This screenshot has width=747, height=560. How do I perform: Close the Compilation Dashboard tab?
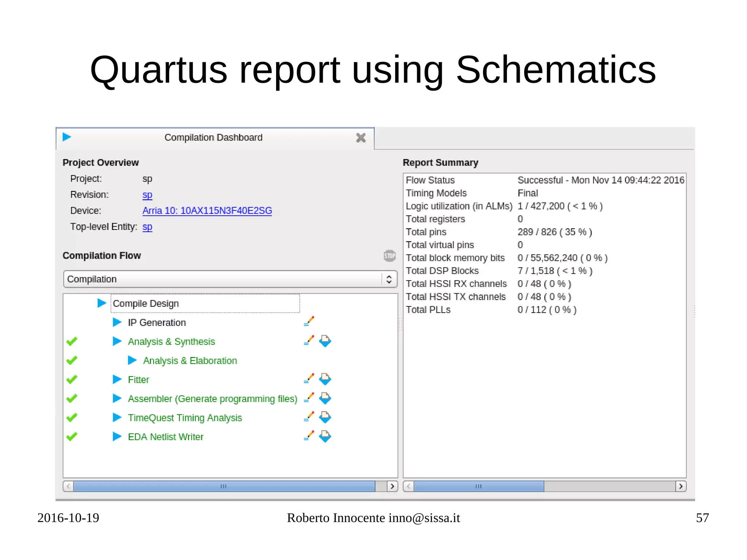coord(361,138)
